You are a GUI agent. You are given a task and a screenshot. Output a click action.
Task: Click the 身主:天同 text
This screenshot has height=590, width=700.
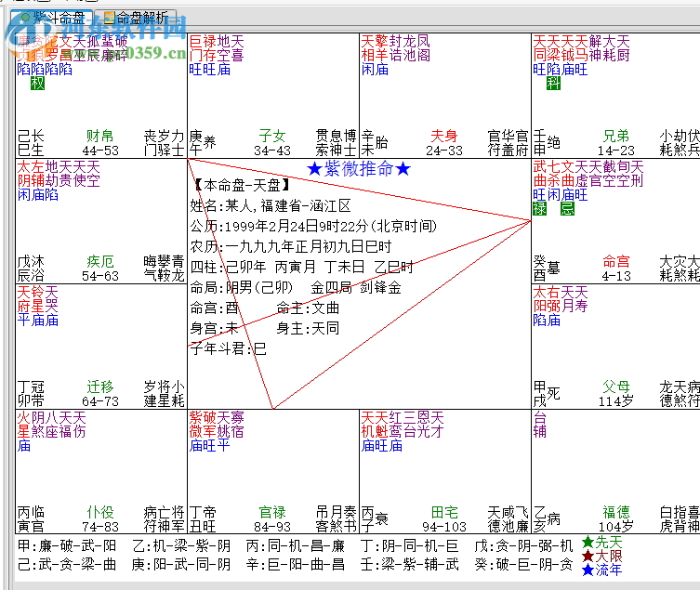coord(308,329)
